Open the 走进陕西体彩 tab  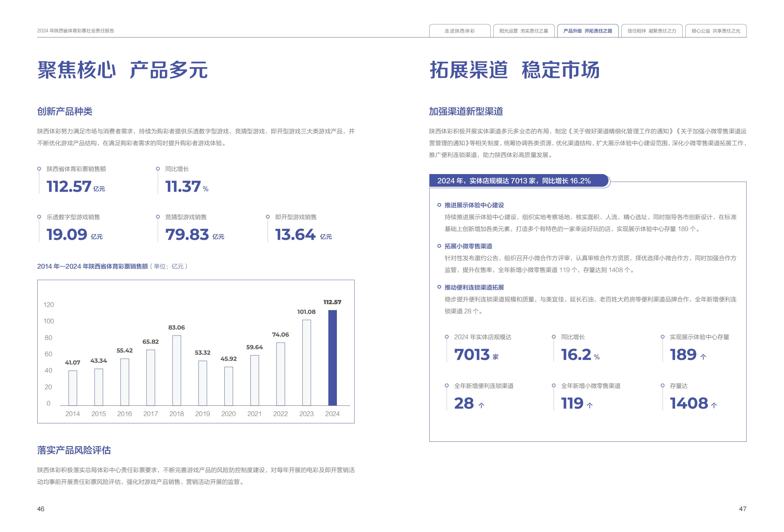point(459,31)
